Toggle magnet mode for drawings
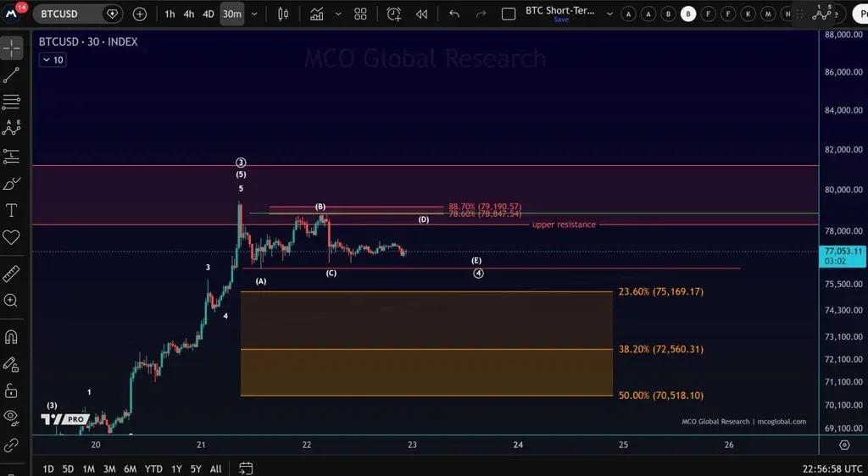The width and height of the screenshot is (868, 476). (11, 337)
